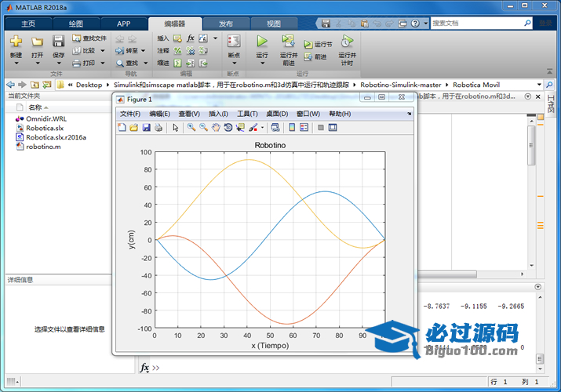The width and height of the screenshot is (561, 392).
Task: Click the Breakpoints (断点) icon
Action: 234,42
